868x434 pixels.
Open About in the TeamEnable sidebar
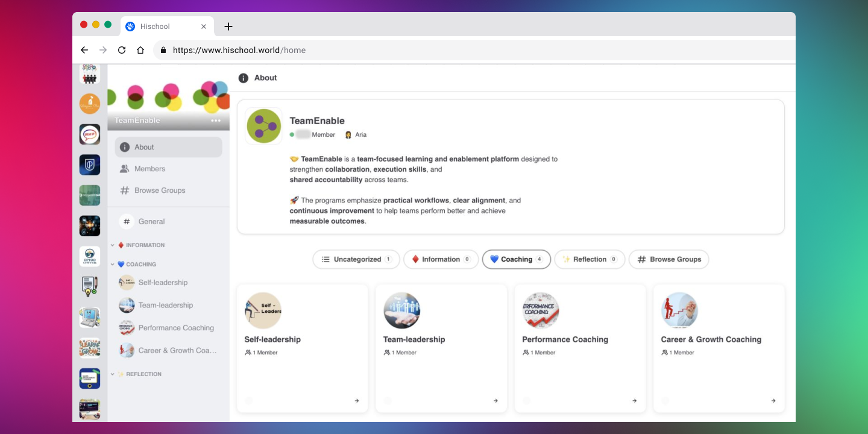point(168,147)
